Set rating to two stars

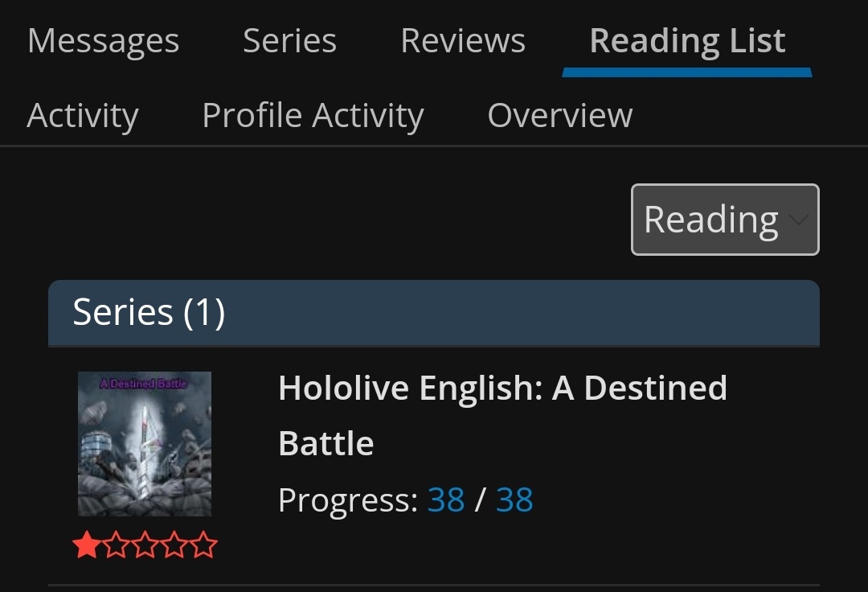point(117,545)
